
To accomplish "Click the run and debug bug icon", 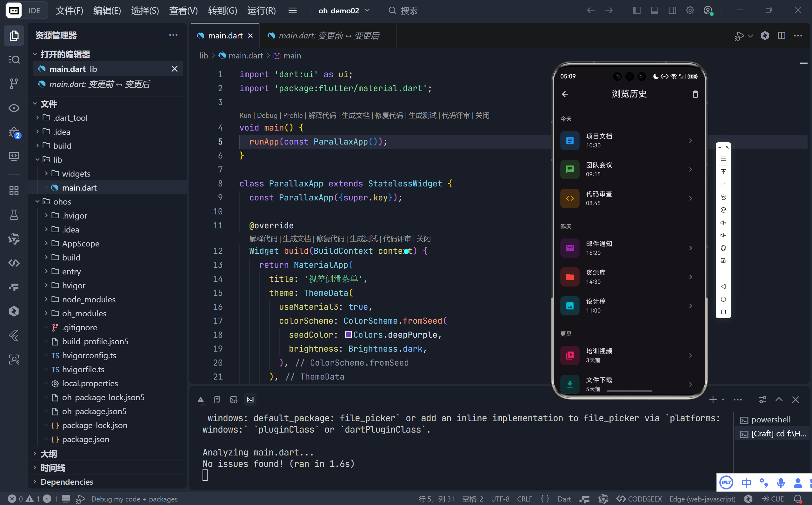I will point(14,132).
